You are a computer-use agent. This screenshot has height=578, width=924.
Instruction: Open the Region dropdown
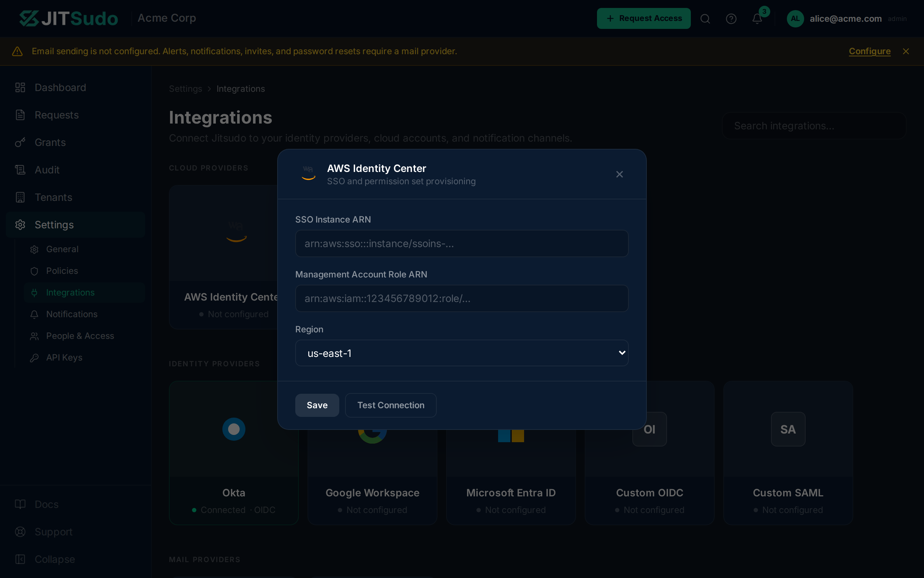[x=462, y=353]
